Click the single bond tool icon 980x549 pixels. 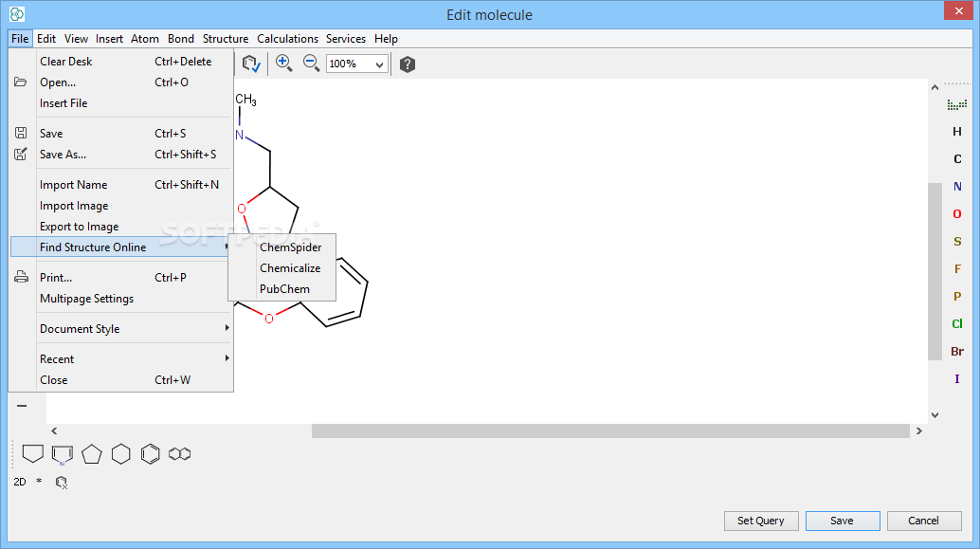point(22,406)
